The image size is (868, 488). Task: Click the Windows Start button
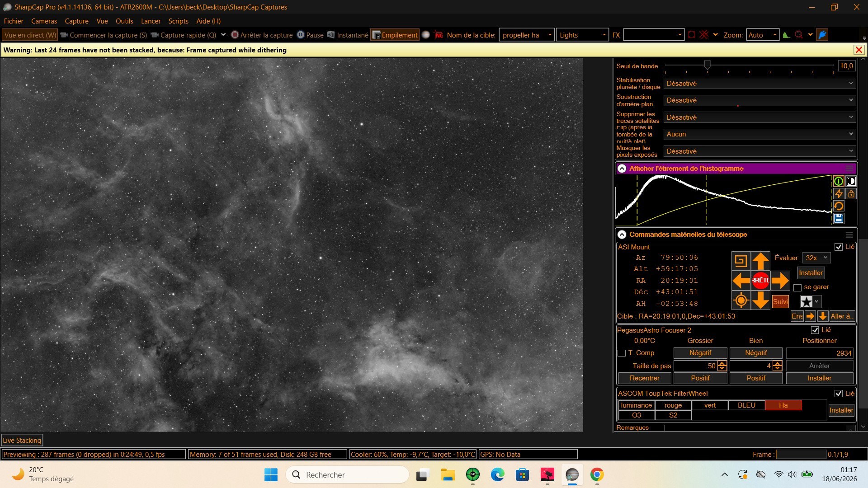271,474
